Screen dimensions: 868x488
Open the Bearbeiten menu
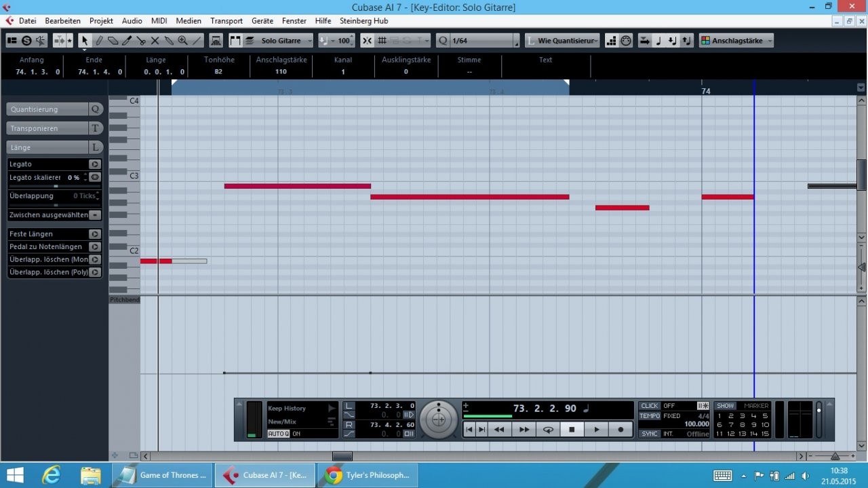[x=63, y=21]
